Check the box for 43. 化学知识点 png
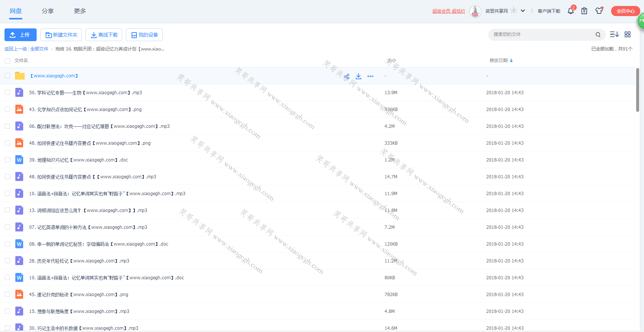This screenshot has width=644, height=332. point(7,109)
